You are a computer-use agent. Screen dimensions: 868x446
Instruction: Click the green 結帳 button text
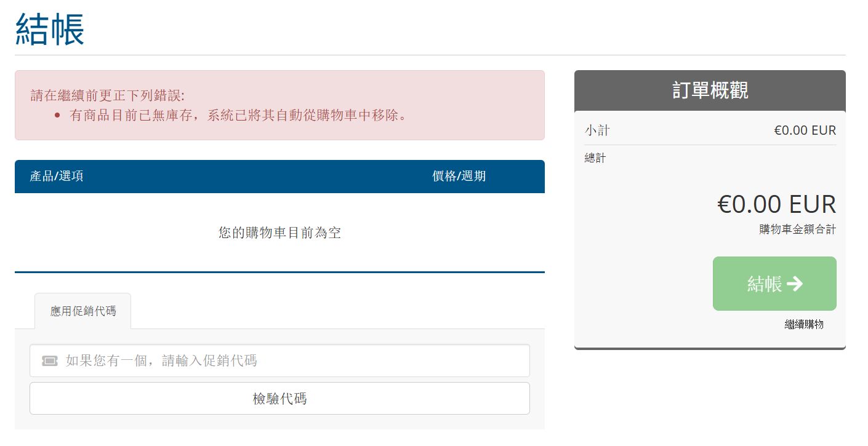tap(764, 284)
